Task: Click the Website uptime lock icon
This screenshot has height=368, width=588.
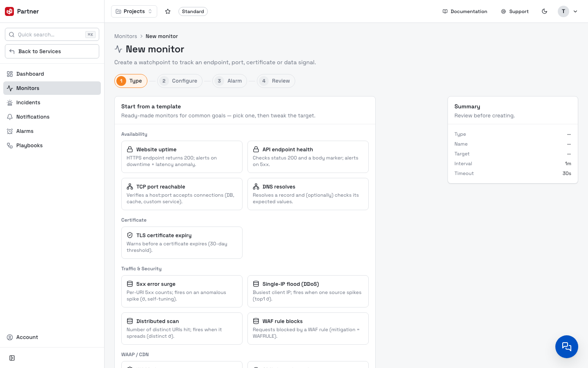Action: (x=130, y=150)
